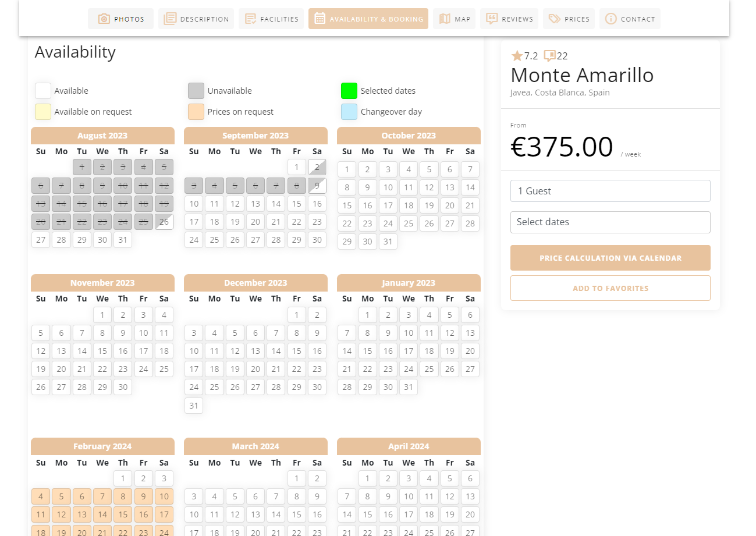Open the Contact tab label
Image resolution: width=756 pixels, height=536 pixels.
(x=638, y=19)
